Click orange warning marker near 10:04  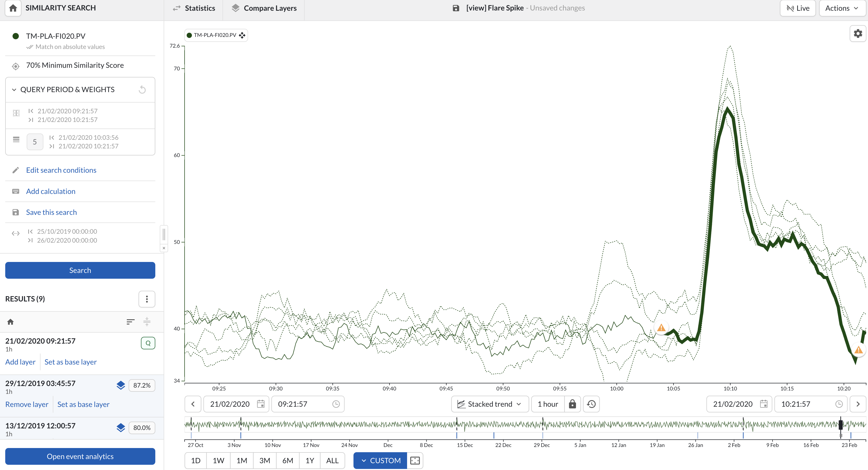[661, 327]
